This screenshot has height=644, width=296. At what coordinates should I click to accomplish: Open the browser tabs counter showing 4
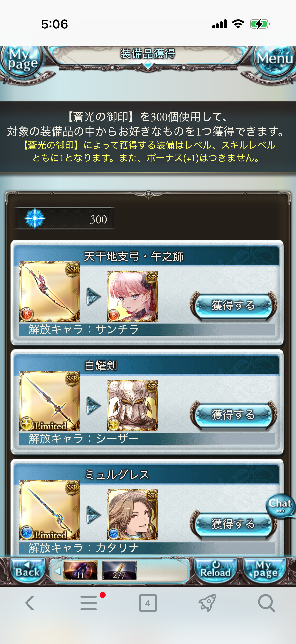(x=148, y=603)
